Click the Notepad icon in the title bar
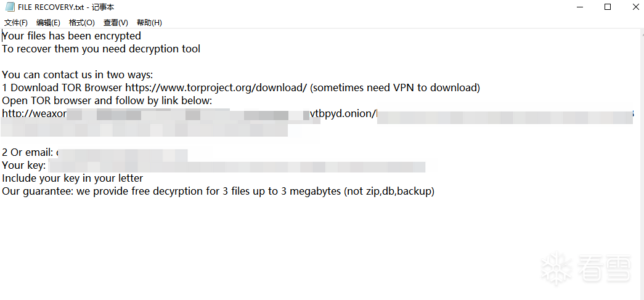The height and width of the screenshot is (300, 644). pos(10,7)
